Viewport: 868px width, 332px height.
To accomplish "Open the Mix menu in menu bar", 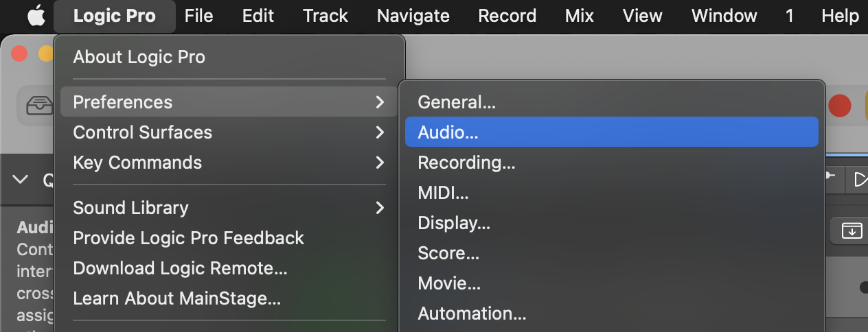I will click(579, 16).
